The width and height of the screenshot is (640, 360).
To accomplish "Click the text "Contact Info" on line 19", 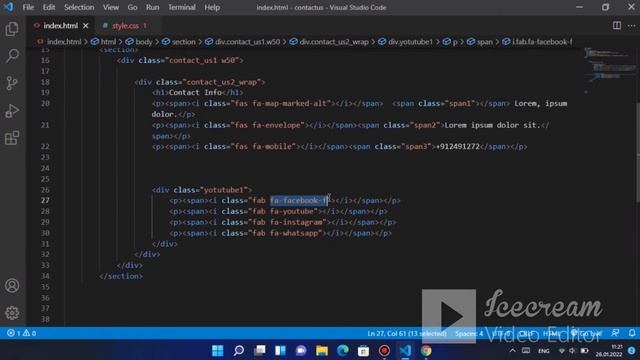I will [195, 93].
